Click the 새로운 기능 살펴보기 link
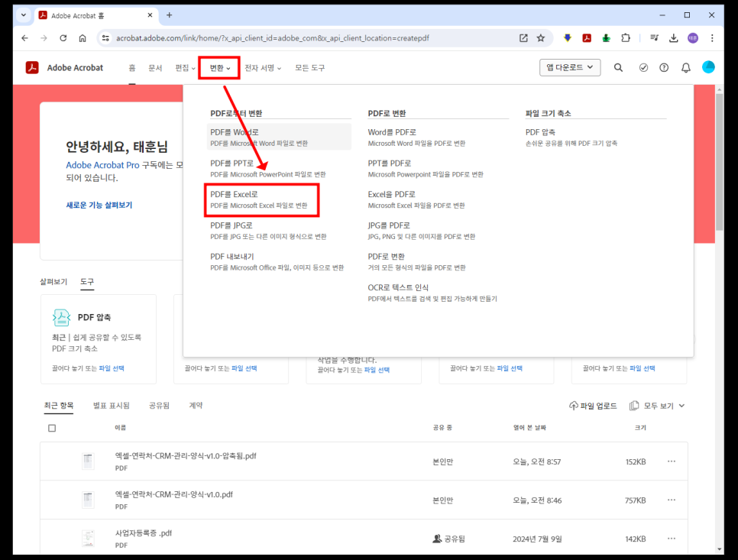Image resolution: width=738 pixels, height=560 pixels. [x=99, y=206]
